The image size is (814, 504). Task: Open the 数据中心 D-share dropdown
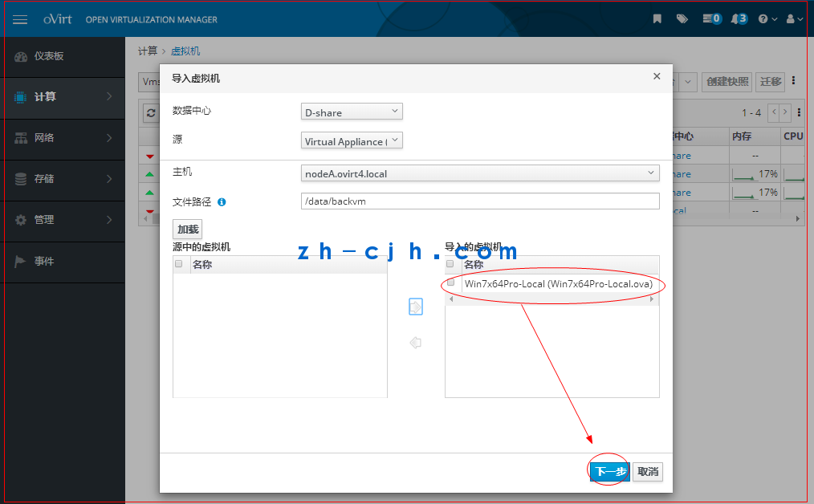pyautogui.click(x=352, y=112)
